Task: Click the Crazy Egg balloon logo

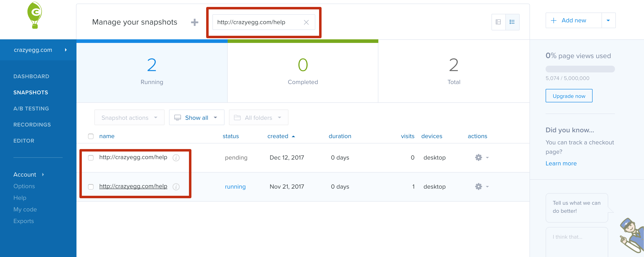Action: (x=35, y=15)
